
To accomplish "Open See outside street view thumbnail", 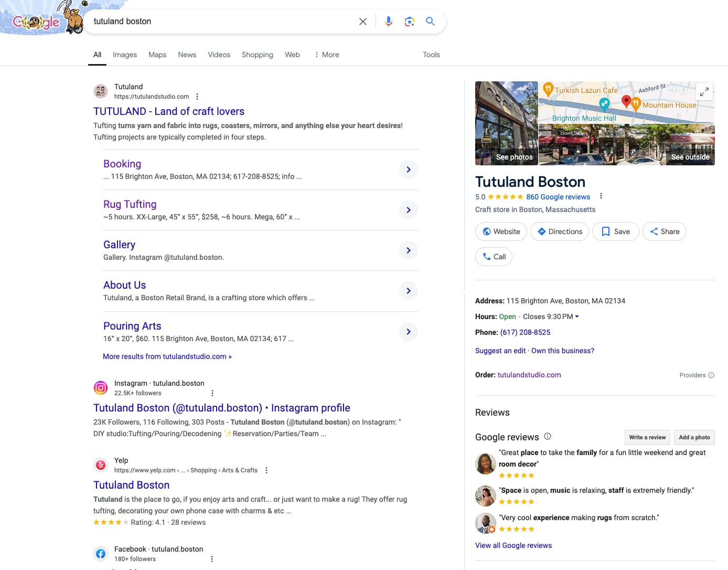I will 627,144.
